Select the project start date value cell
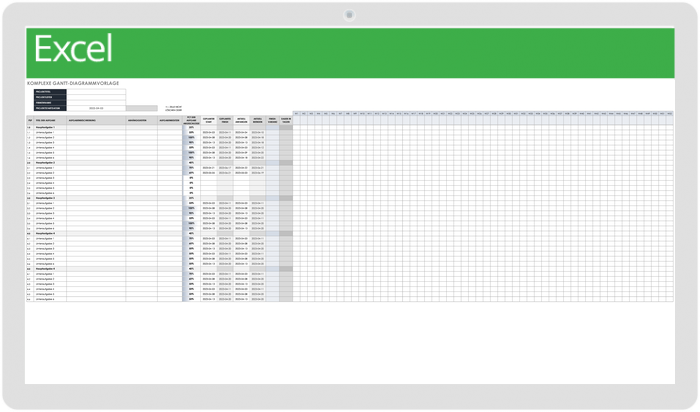 (96, 108)
